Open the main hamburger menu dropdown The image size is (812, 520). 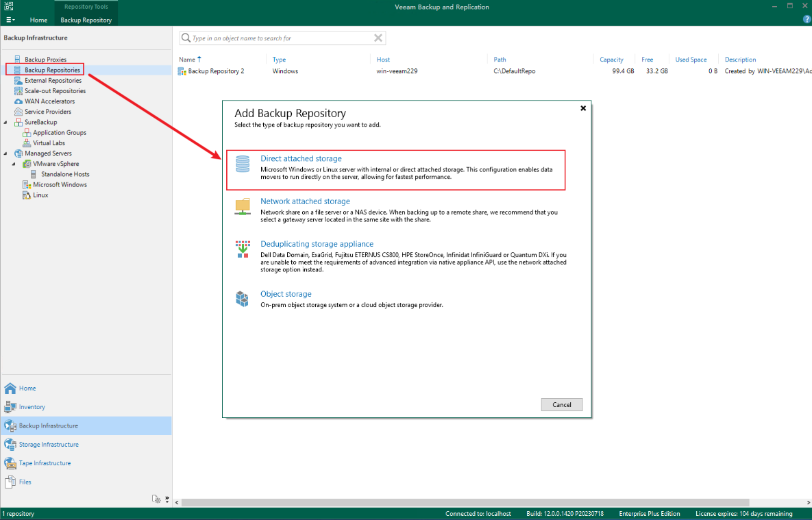pyautogui.click(x=10, y=20)
